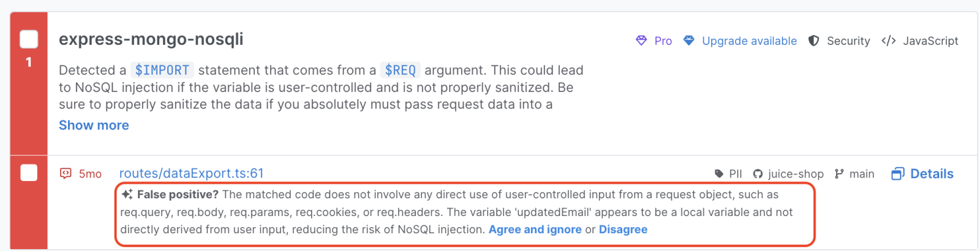980x251 pixels.
Task: Click the juice-shop repository label
Action: pyautogui.click(x=796, y=174)
